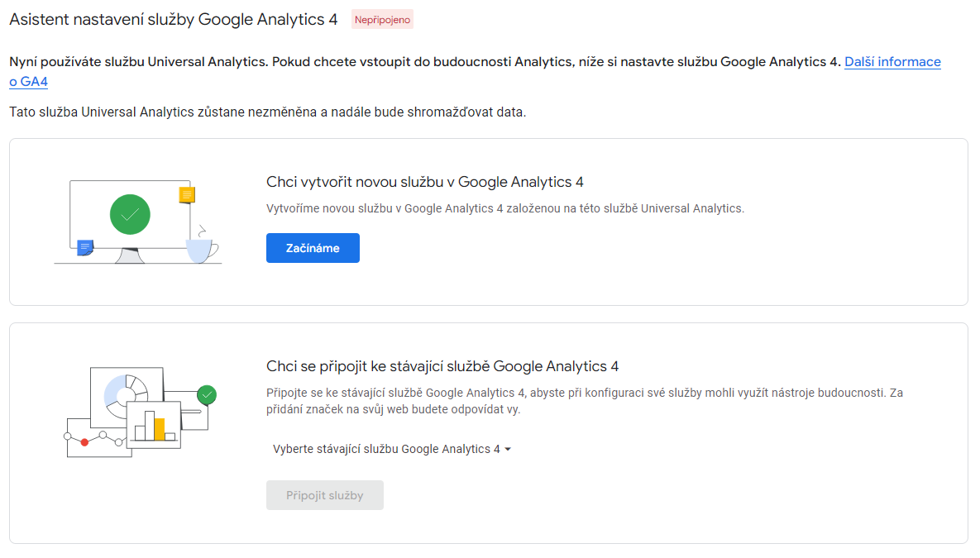Click the donut chart illustration
The image size is (980, 558).
point(126,393)
